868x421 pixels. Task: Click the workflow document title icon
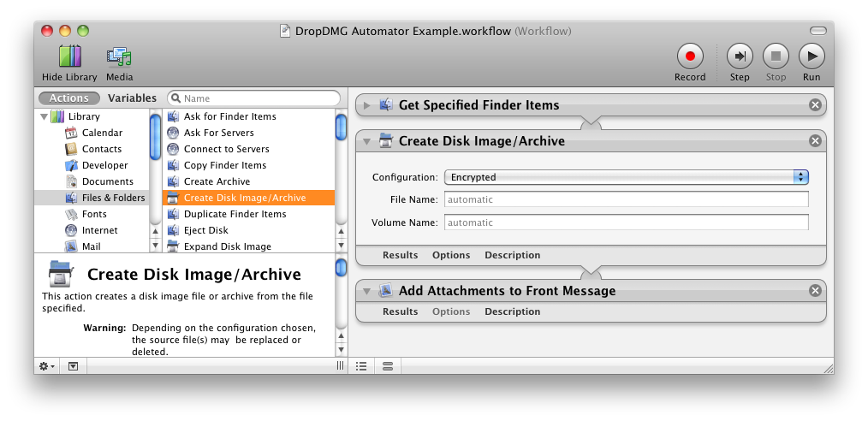coord(286,31)
